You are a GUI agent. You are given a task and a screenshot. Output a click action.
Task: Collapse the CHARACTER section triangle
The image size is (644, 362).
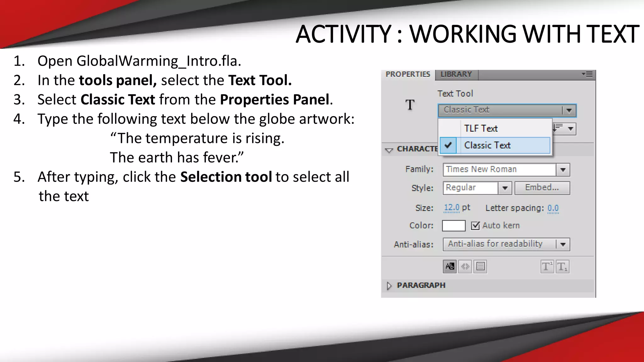pos(389,150)
